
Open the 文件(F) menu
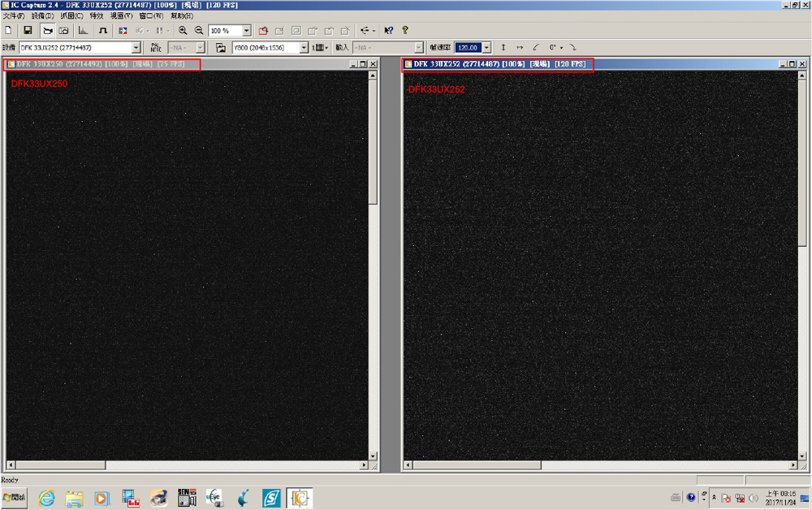coord(14,16)
